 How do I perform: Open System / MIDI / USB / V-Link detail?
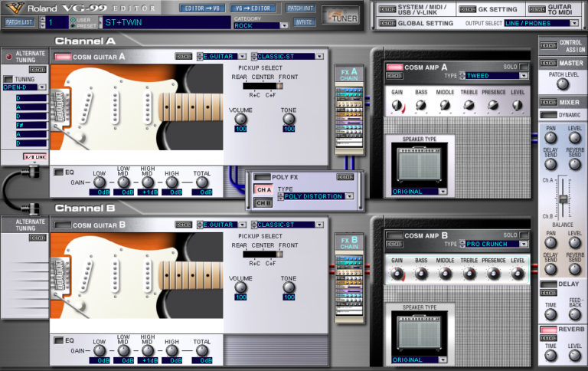click(387, 9)
